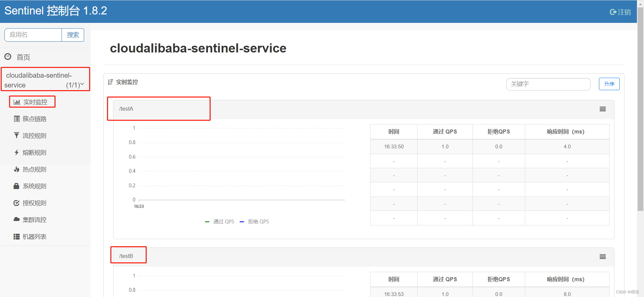
Task: Select cloudalibaba-sentinel-service in the sidebar
Action: click(x=45, y=80)
